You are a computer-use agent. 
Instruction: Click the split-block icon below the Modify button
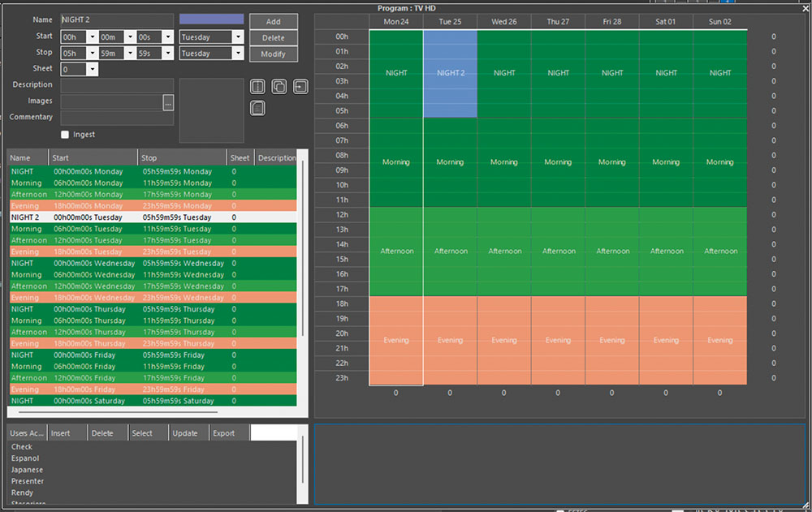point(257,86)
